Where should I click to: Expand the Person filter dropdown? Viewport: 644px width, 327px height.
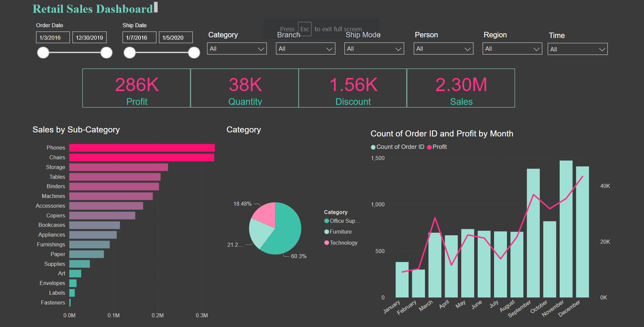[443, 49]
